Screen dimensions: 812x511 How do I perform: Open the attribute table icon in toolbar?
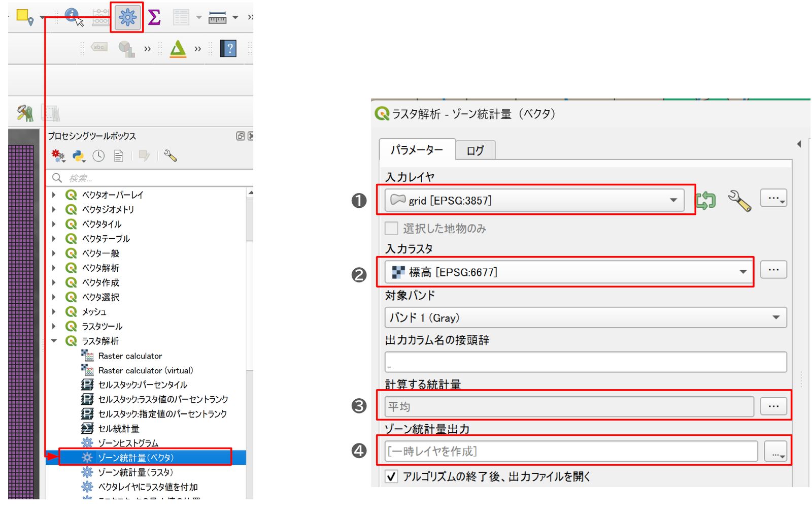coord(181,17)
